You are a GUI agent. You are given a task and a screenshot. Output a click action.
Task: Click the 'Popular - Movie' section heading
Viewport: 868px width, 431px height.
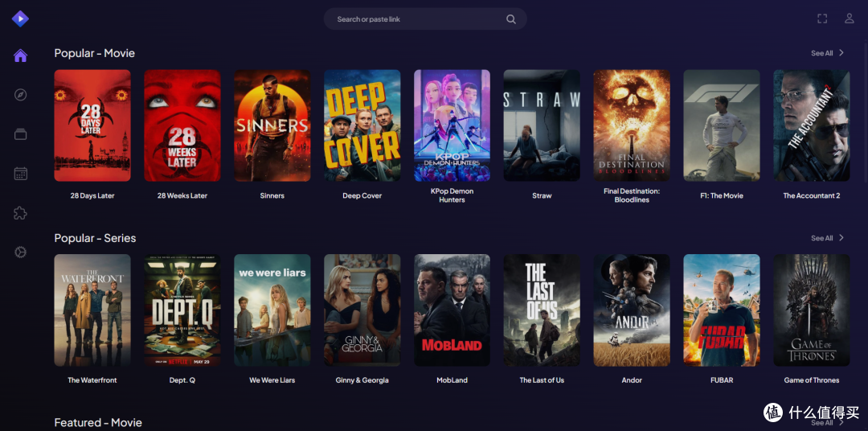tap(95, 53)
